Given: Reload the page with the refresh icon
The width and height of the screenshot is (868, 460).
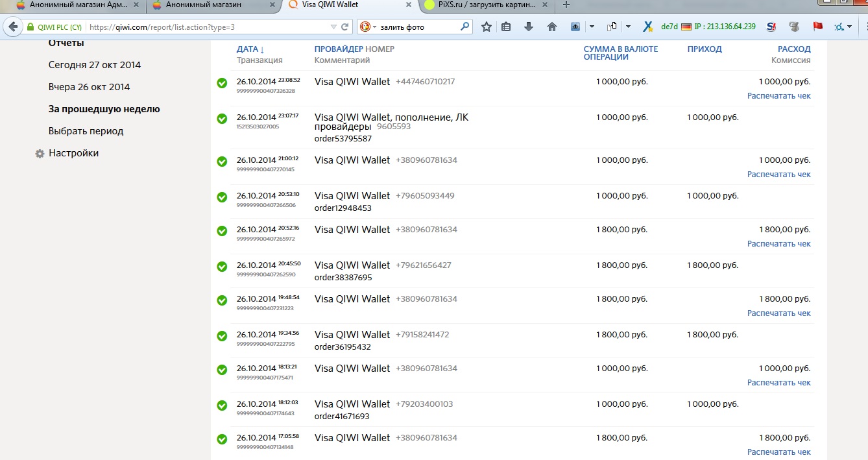Looking at the screenshot, I should click(x=345, y=27).
